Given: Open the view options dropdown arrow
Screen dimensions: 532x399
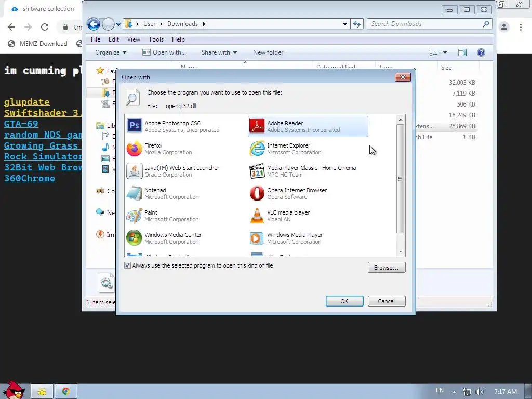Looking at the screenshot, I should 445,52.
